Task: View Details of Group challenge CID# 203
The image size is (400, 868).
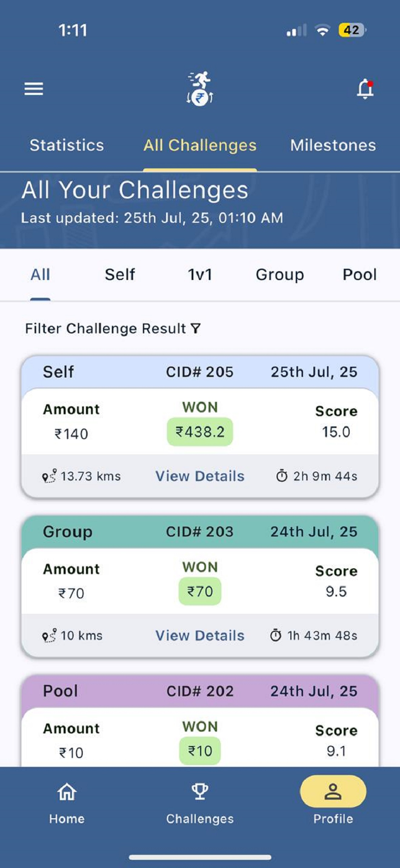Action: pos(200,635)
